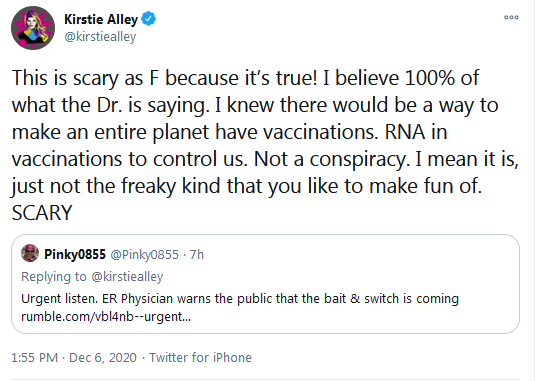537x381 pixels.
Task: Click 'Replying to' label in quoted tweet
Action: [54, 277]
